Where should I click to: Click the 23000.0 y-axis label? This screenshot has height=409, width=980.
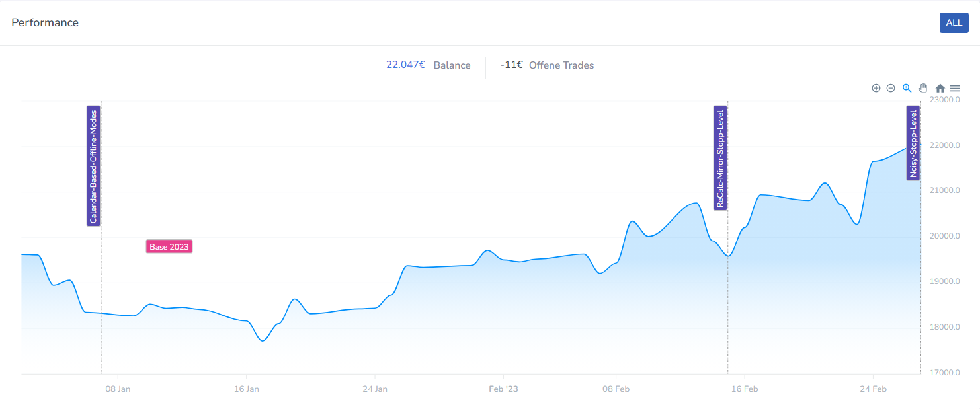[x=945, y=100]
